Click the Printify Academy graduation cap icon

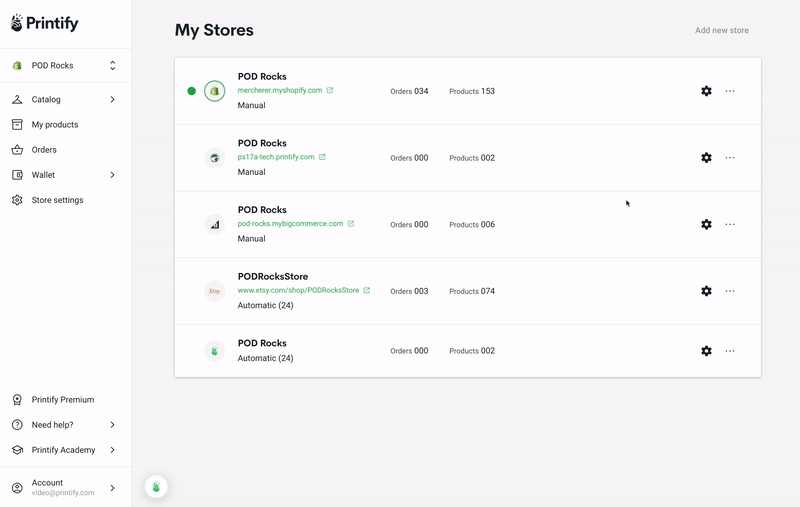17,450
